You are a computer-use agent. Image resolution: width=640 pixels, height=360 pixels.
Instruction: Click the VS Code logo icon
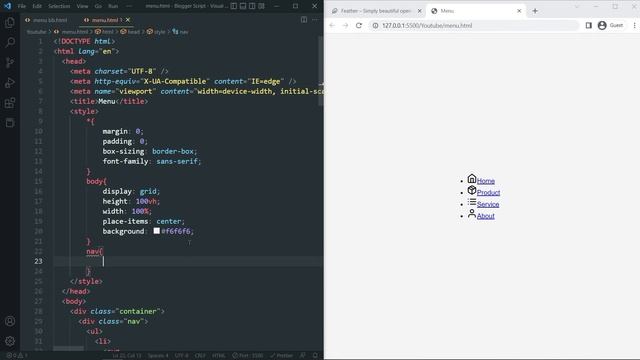pos(7,6)
